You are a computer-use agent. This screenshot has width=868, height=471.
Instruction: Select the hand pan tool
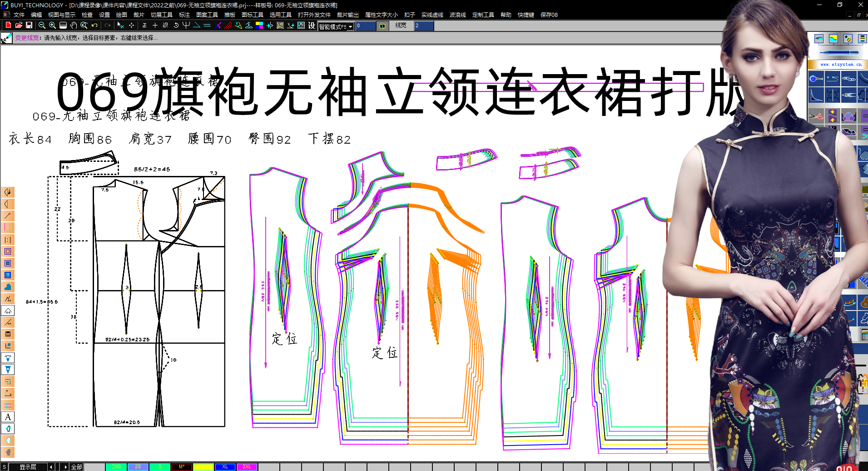(x=73, y=26)
